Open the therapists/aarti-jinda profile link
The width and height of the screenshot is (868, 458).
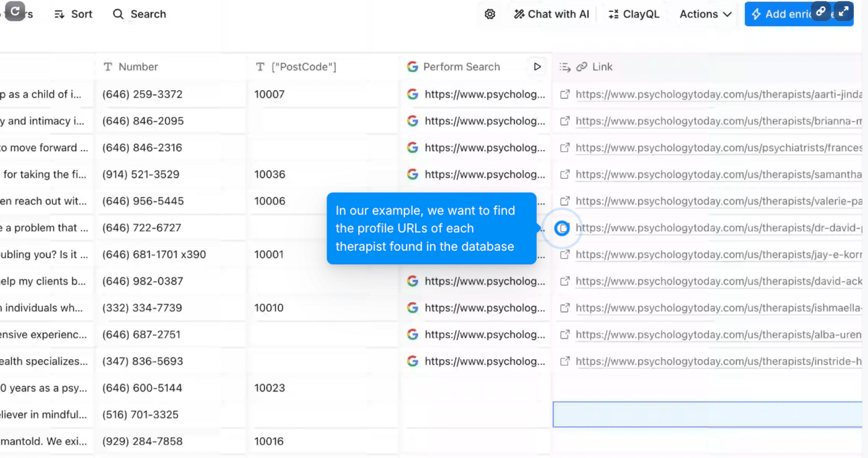click(719, 94)
